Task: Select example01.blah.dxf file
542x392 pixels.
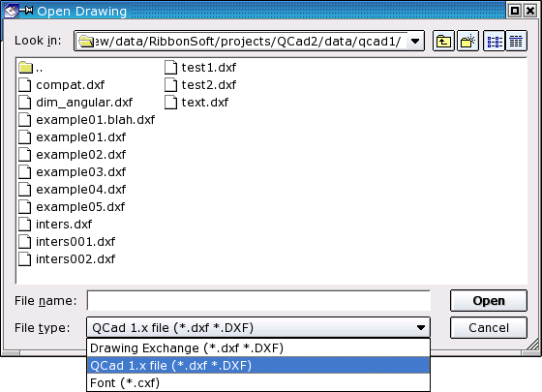Action: (x=86, y=120)
